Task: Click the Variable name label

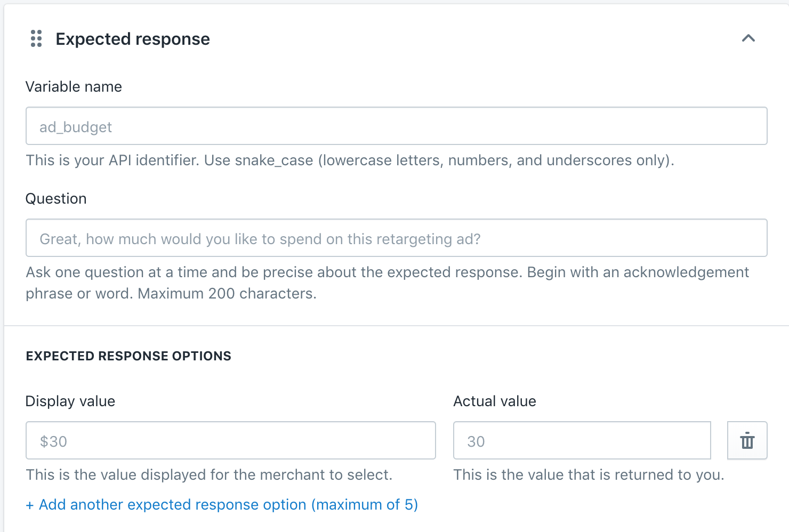Action: 74,87
